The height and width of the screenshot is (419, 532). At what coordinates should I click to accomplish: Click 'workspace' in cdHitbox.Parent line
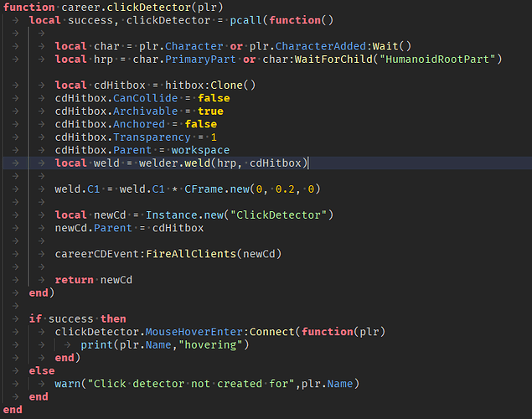(200, 150)
